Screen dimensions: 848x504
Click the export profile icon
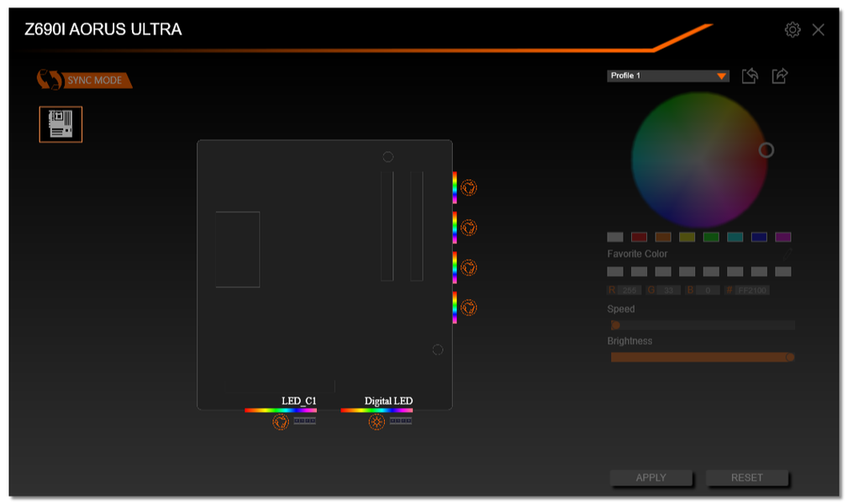tap(779, 76)
